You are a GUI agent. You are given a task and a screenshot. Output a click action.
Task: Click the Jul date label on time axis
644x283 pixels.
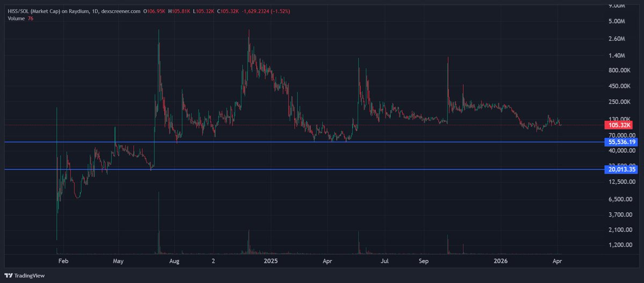pos(385,262)
